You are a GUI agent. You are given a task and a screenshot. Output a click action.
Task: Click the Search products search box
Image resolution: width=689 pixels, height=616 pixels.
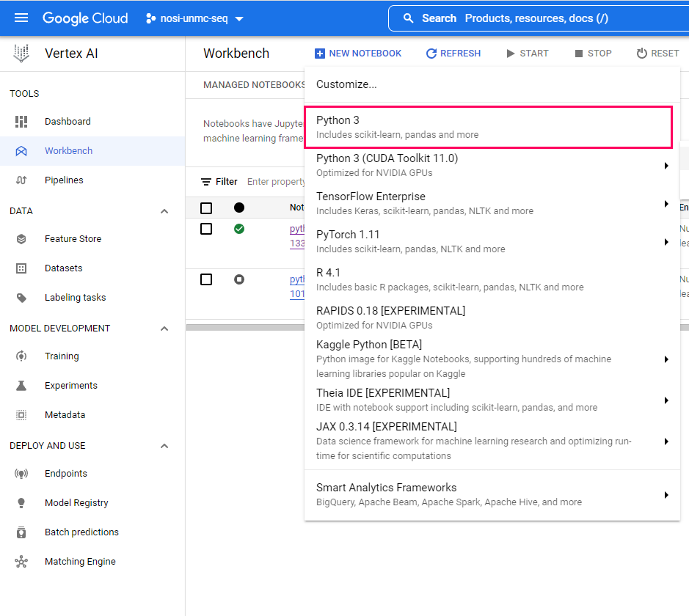[x=539, y=18]
